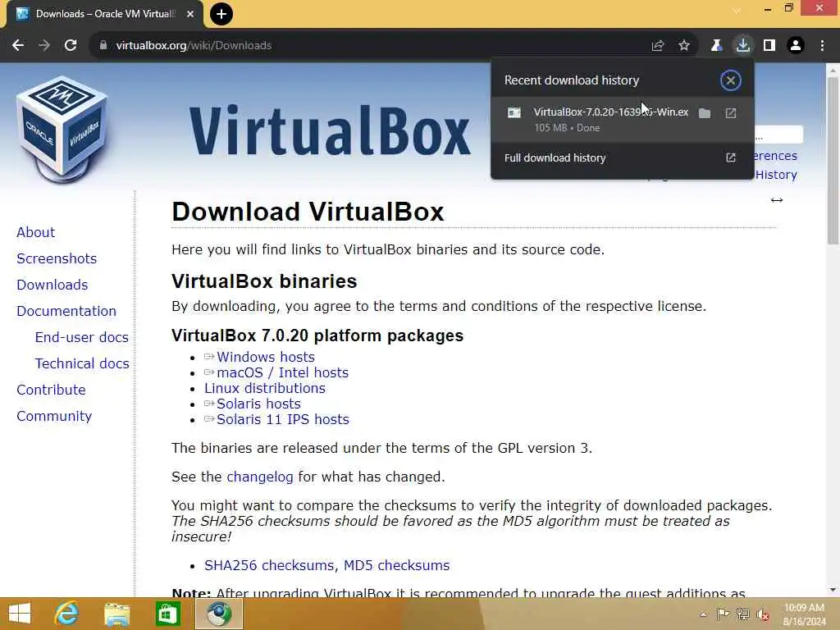Open the Documentation sidebar link
840x630 pixels.
click(x=66, y=311)
